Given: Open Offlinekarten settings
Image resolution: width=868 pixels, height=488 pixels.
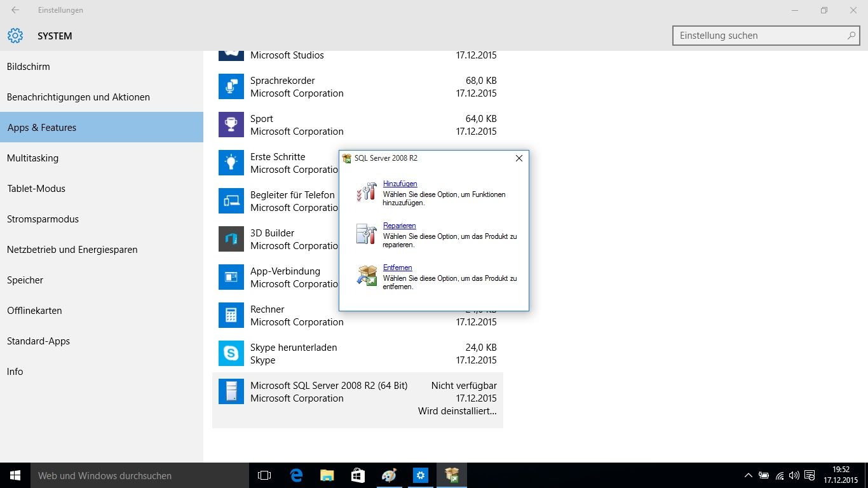Looking at the screenshot, I should (x=102, y=311).
